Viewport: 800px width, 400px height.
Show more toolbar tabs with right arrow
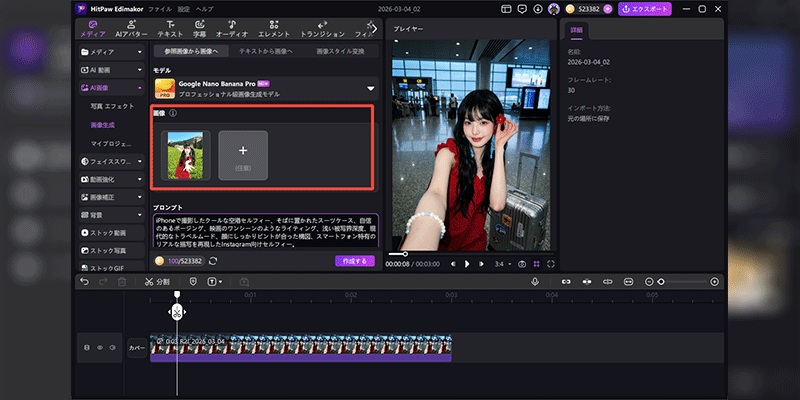pos(374,29)
